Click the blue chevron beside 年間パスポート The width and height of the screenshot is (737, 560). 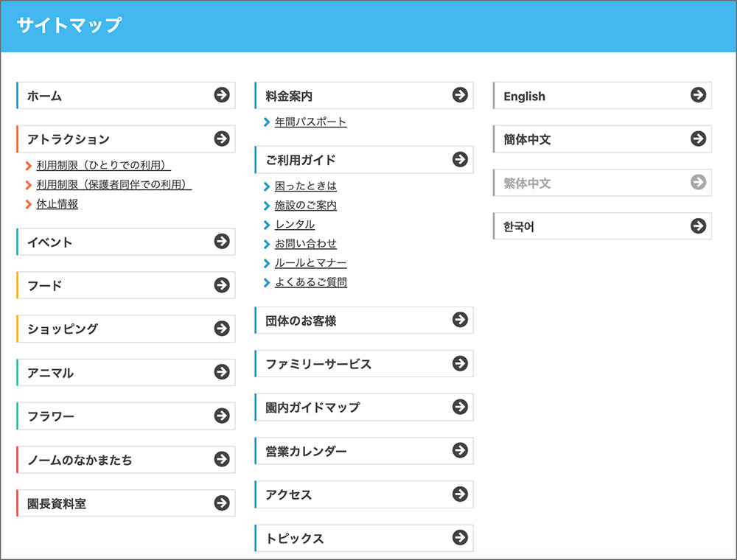click(x=267, y=122)
